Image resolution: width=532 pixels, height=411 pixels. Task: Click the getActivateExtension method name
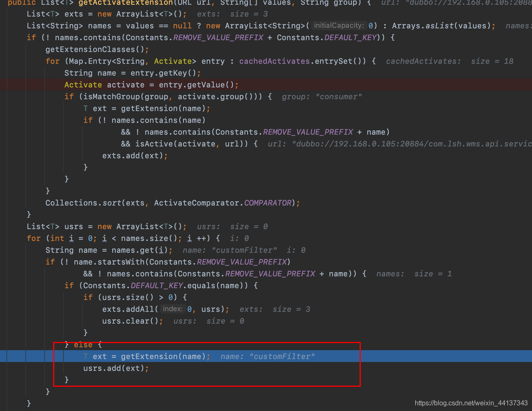pyautogui.click(x=126, y=2)
